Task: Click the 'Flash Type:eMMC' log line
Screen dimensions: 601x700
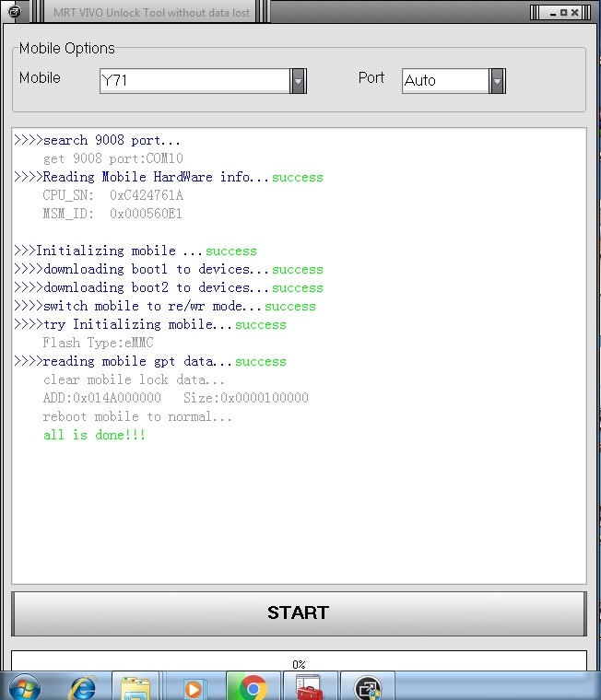Action: click(99, 343)
